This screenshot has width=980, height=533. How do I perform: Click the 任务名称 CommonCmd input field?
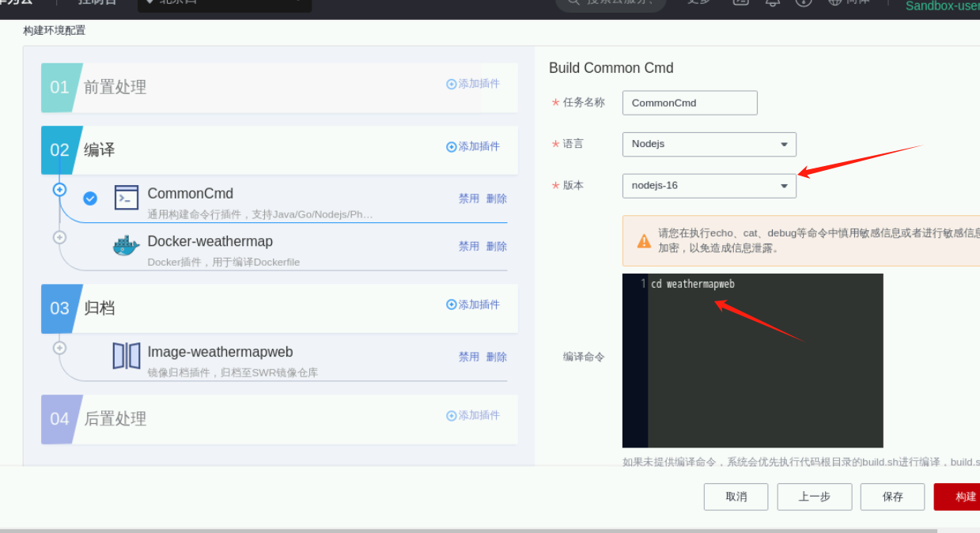(690, 103)
